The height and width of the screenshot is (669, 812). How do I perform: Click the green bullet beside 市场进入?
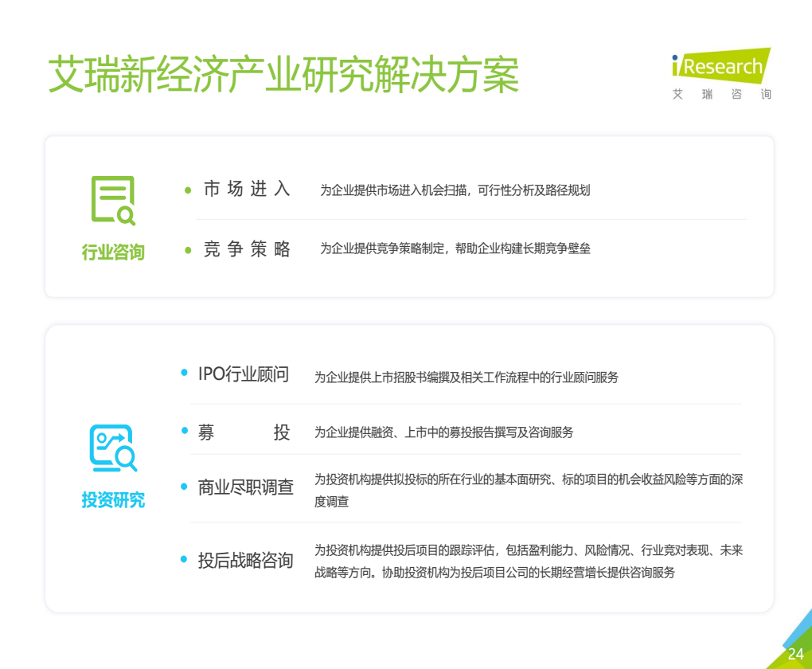[x=188, y=190]
